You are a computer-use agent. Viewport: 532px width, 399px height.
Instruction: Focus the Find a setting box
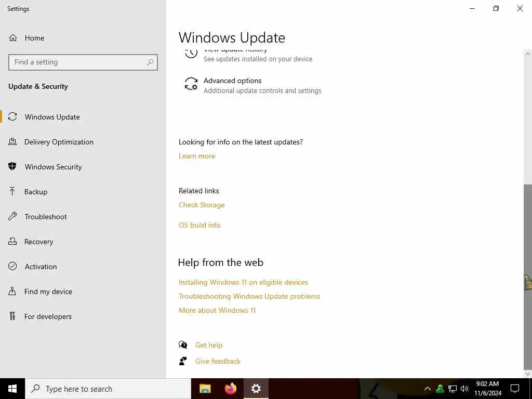pos(83,62)
